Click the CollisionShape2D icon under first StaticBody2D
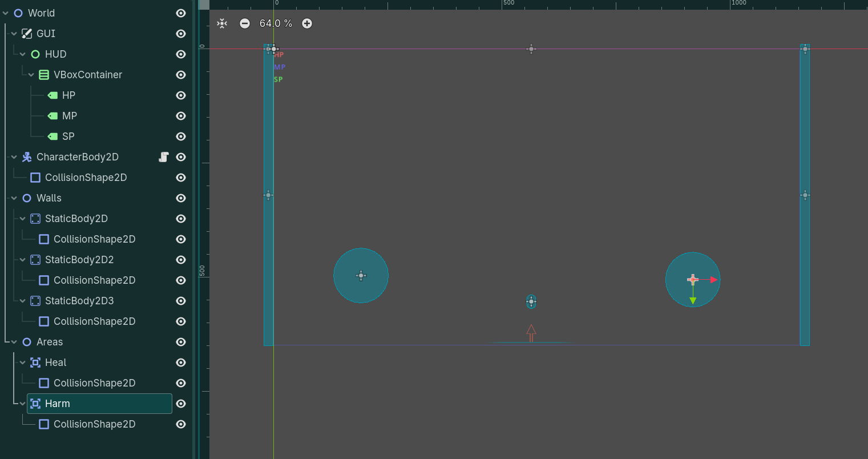This screenshot has width=868, height=459. pos(44,239)
